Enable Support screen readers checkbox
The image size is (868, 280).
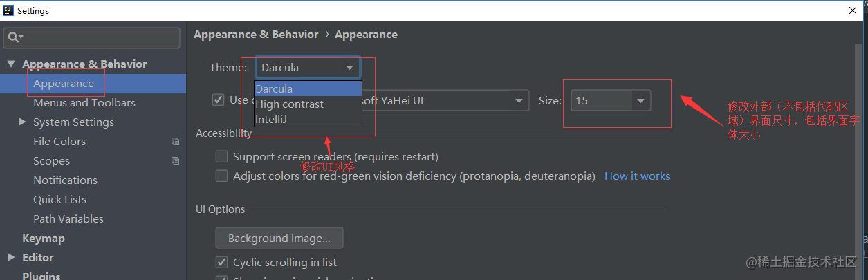coord(221,157)
